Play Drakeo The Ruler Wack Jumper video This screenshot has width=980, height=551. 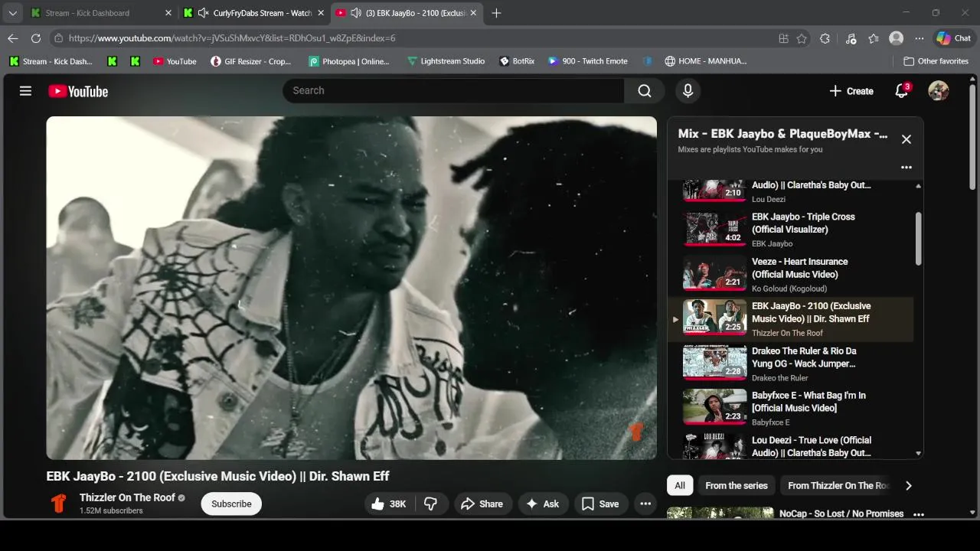coord(790,364)
